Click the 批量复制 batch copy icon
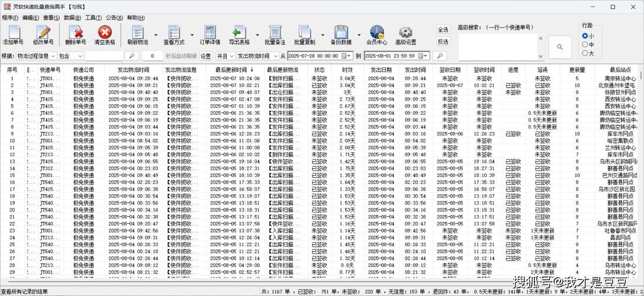Image resolution: width=644 pixels, height=296 pixels. (304, 32)
